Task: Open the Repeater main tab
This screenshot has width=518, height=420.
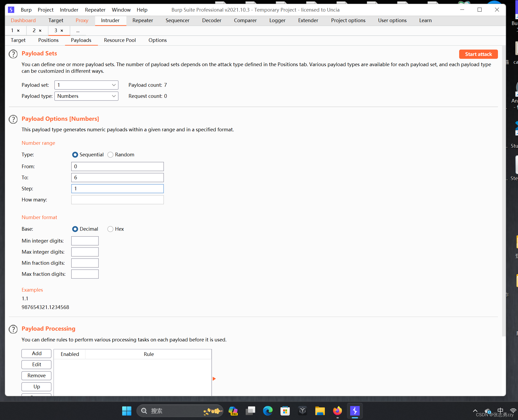Action: pos(142,21)
